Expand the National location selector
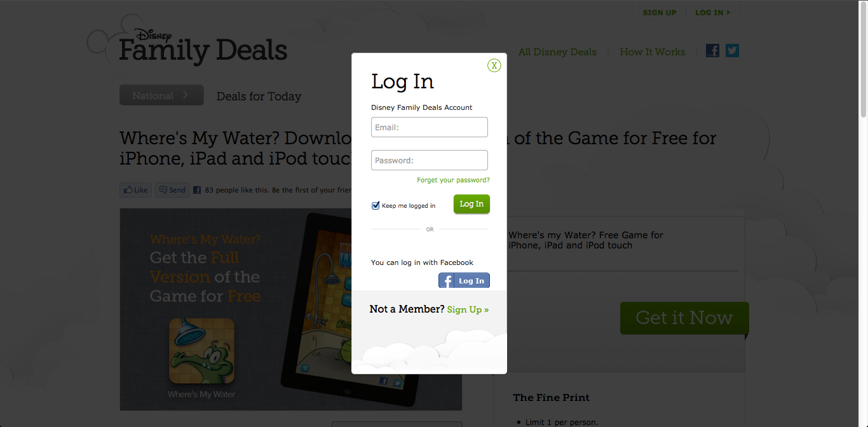The image size is (868, 427). (161, 95)
